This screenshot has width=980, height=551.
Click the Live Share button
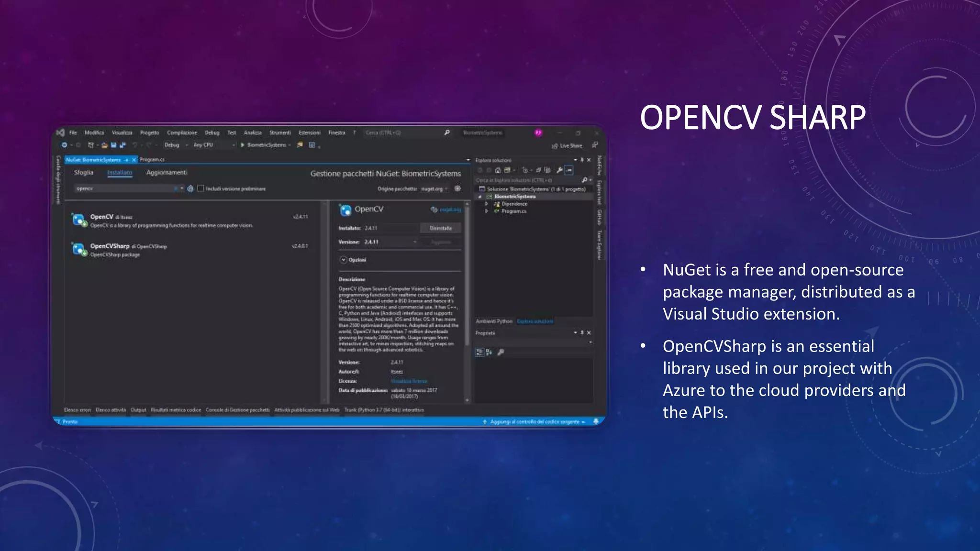tap(567, 145)
